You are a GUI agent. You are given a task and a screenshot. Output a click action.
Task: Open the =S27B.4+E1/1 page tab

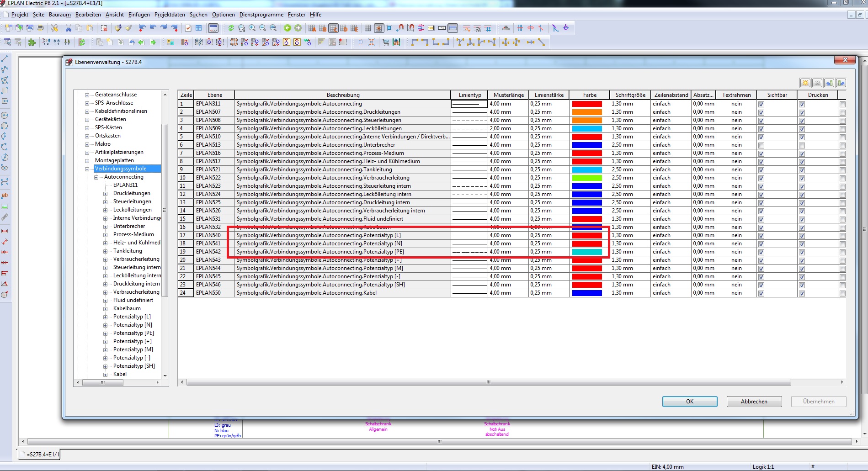(40, 455)
